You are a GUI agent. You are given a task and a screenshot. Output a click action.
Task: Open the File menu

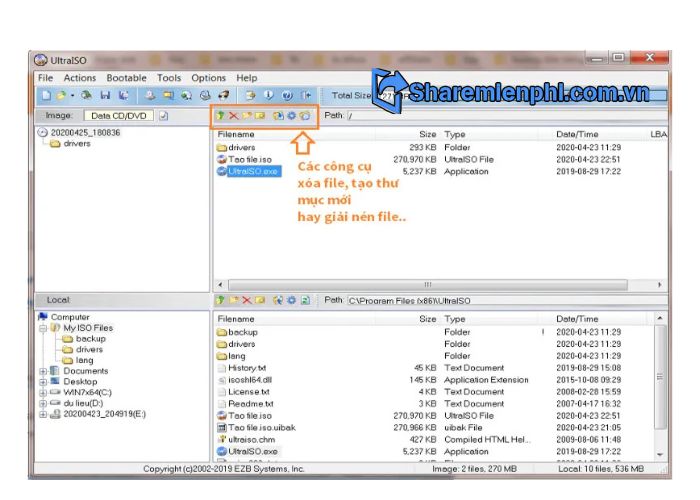pos(46,78)
